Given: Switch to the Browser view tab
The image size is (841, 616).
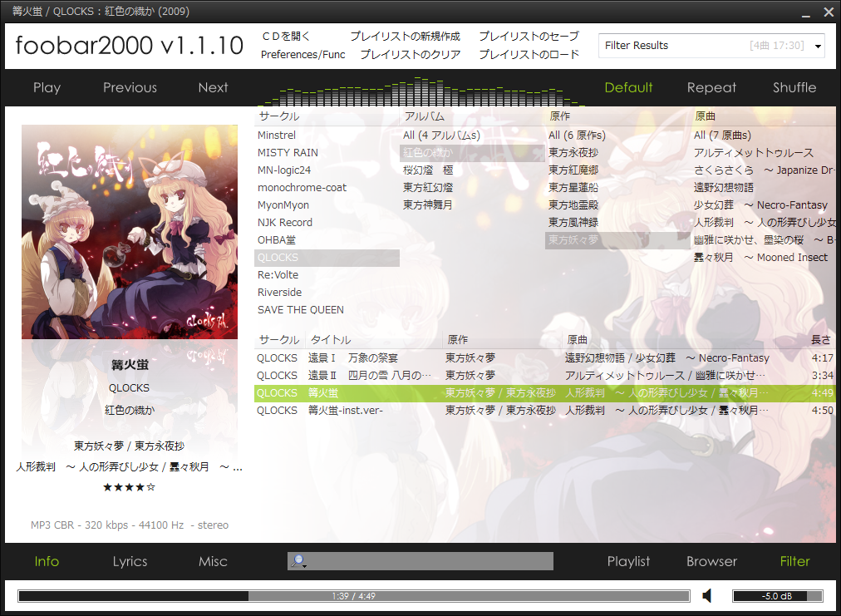Looking at the screenshot, I should 711,561.
